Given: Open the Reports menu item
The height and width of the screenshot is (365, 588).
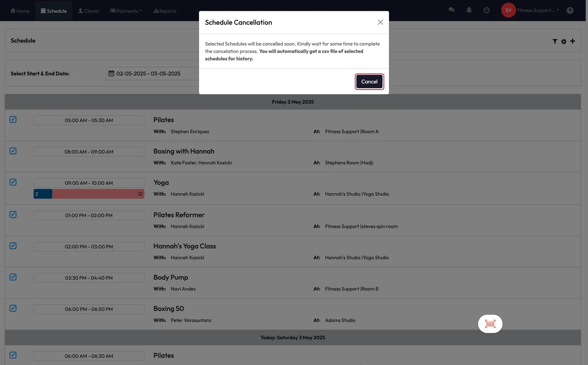Looking at the screenshot, I should tap(165, 11).
